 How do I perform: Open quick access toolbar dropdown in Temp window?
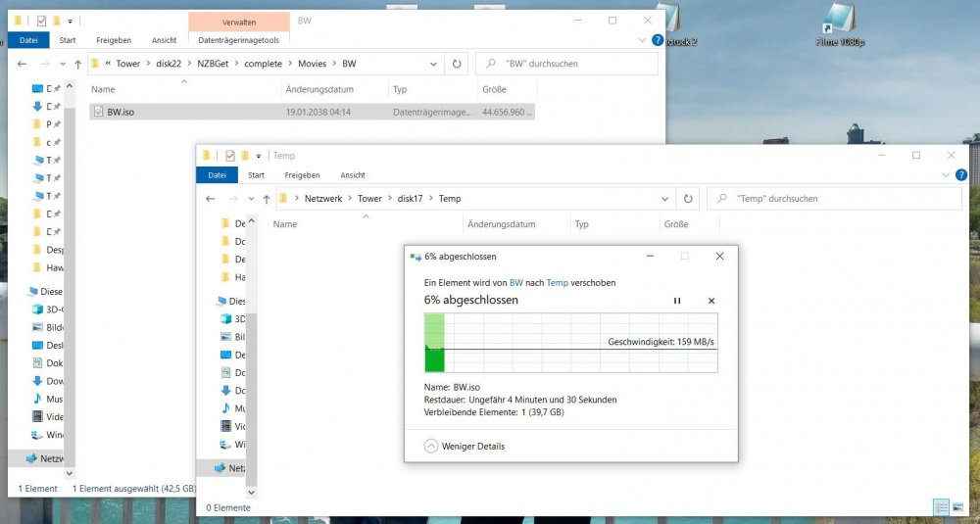click(258, 156)
